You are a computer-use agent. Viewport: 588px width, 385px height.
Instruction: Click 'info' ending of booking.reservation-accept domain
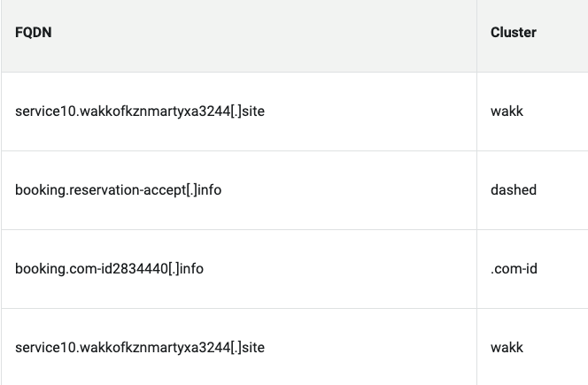209,190
